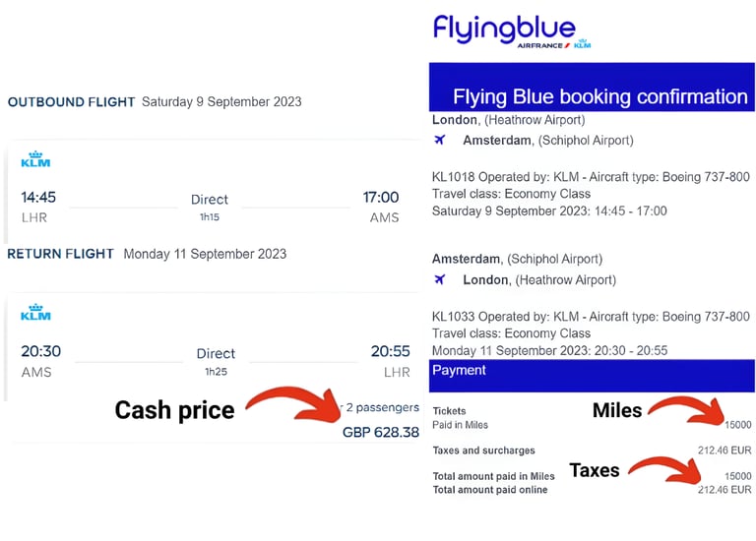This screenshot has width=756, height=541.
Task: Click the KLM logo on outbound flight card
Action: coord(35,159)
